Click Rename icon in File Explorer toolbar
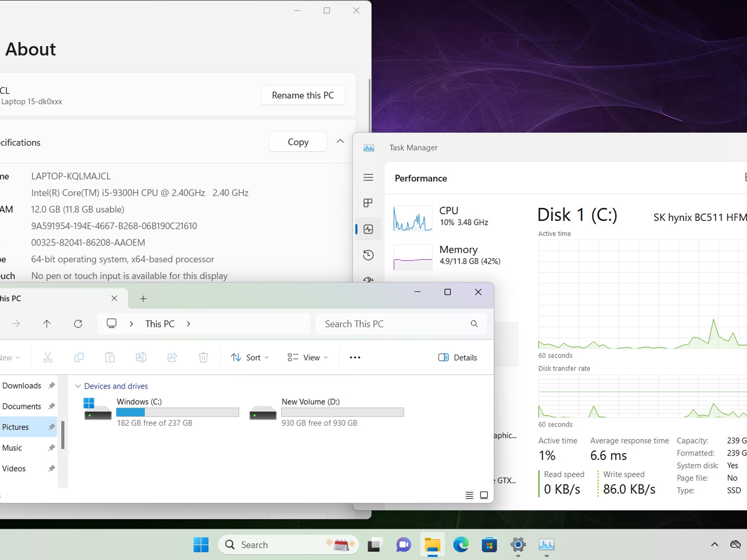Viewport: 747px width, 560px height. pos(141,357)
